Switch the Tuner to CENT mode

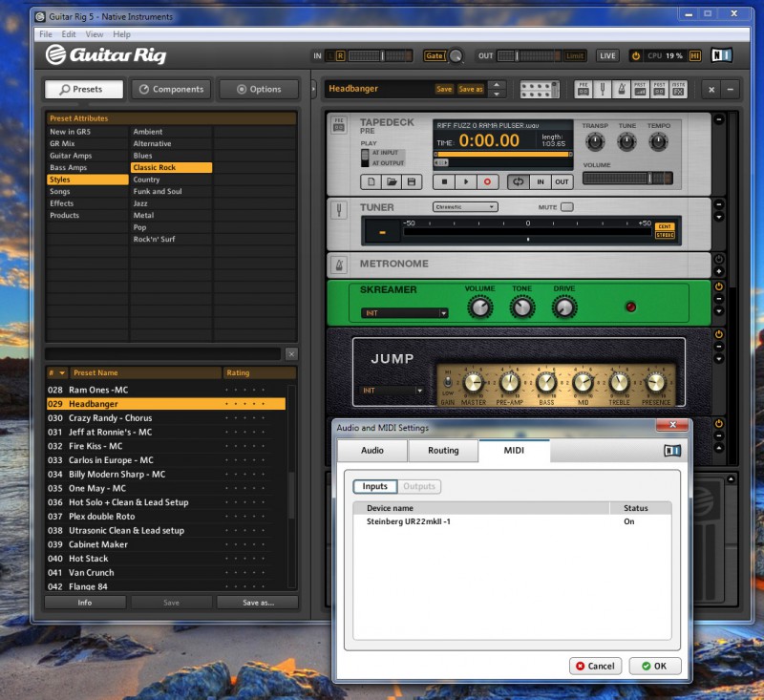click(x=665, y=226)
